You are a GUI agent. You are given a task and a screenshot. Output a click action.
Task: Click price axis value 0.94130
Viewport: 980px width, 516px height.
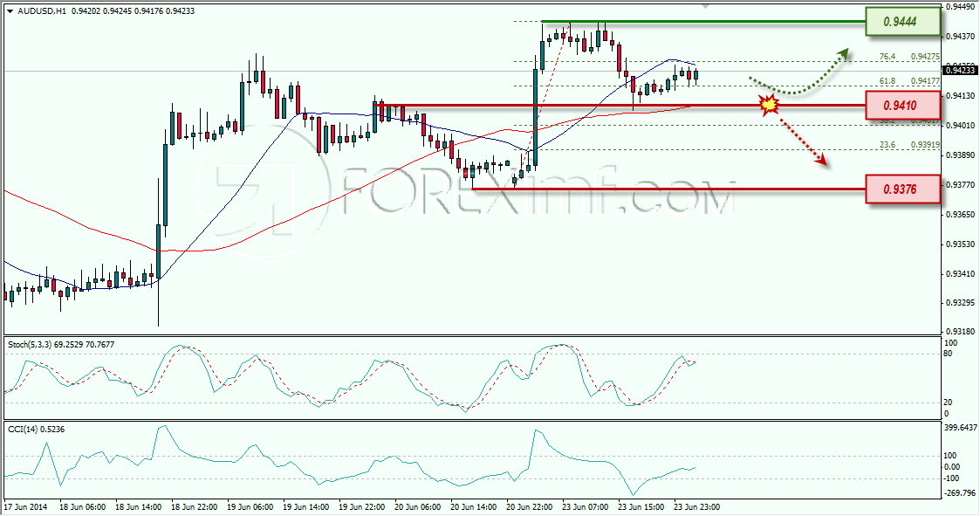[959, 96]
